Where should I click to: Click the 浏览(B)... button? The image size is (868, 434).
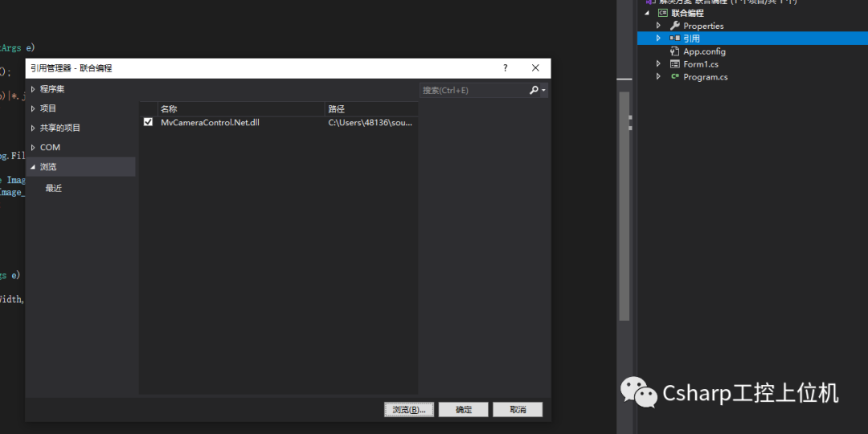(409, 410)
